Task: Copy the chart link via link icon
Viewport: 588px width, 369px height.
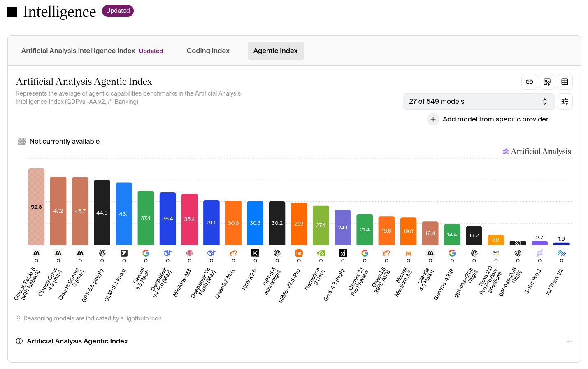Action: (529, 82)
